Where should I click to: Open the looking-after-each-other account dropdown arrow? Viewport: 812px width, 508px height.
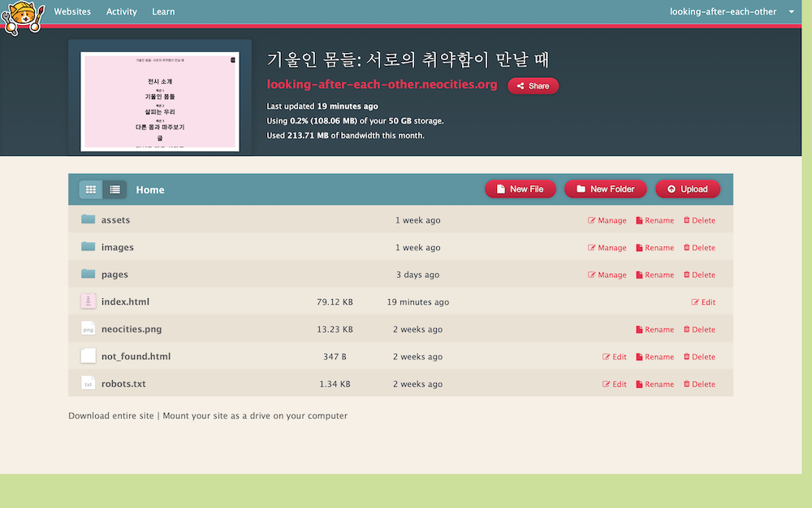(x=791, y=11)
